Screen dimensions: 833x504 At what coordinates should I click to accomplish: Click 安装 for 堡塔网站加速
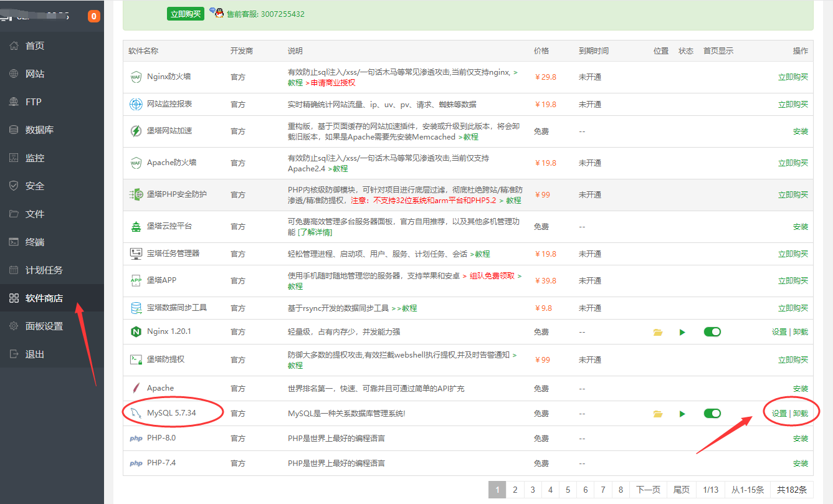800,131
